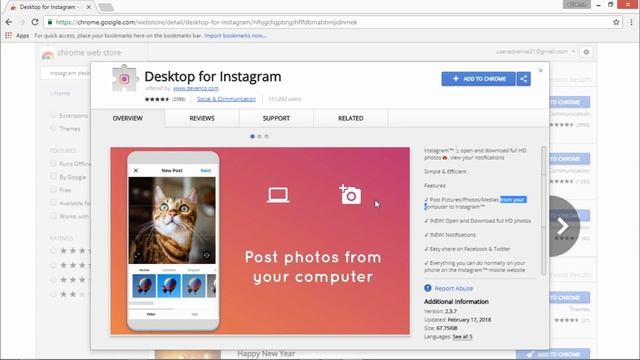Click the Report Abuse link
Viewport: 640px width, 360px height.
pos(453,288)
